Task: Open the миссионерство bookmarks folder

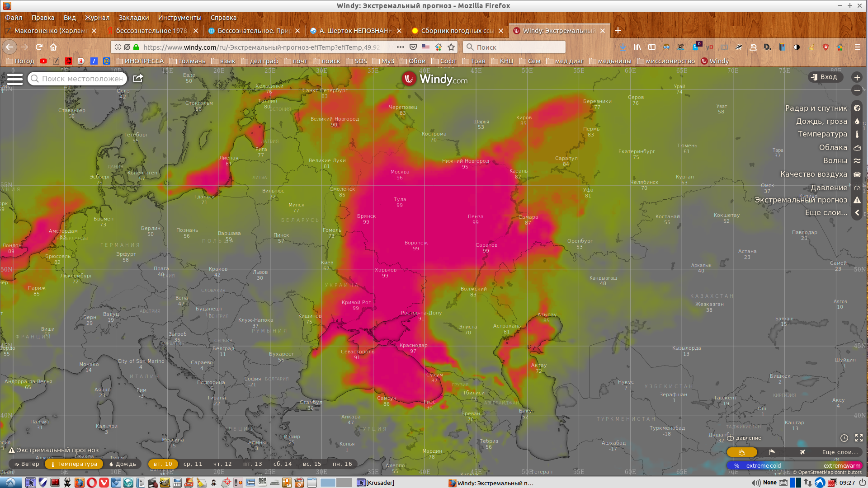Action: pyautogui.click(x=665, y=61)
